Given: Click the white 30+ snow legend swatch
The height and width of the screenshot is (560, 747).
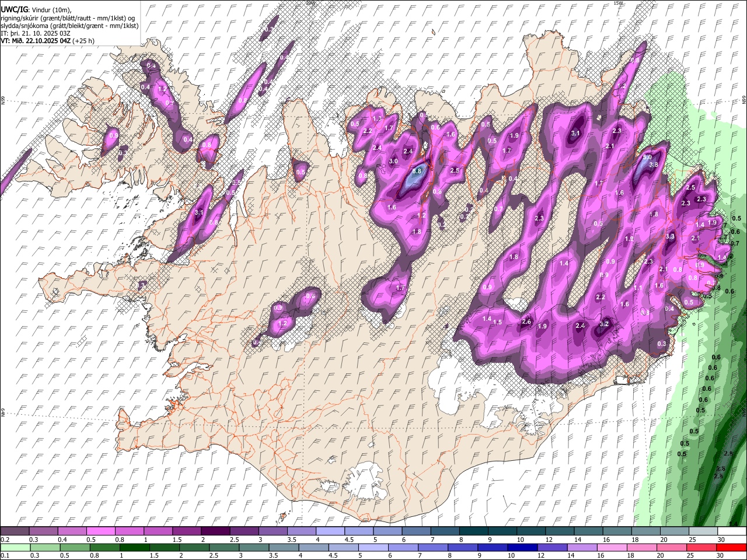Looking at the screenshot, I should pos(732,531).
